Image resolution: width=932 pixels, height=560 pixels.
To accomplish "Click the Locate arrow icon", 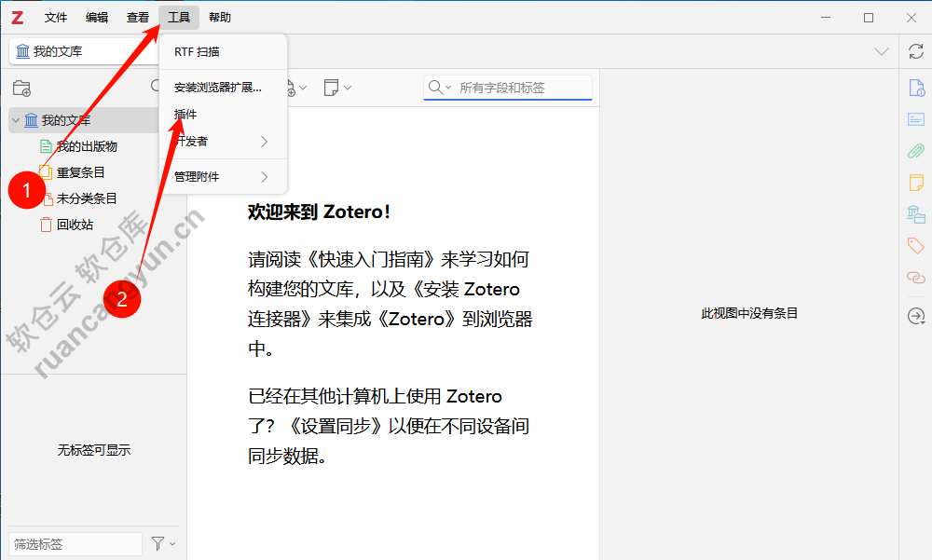I will tap(915, 316).
